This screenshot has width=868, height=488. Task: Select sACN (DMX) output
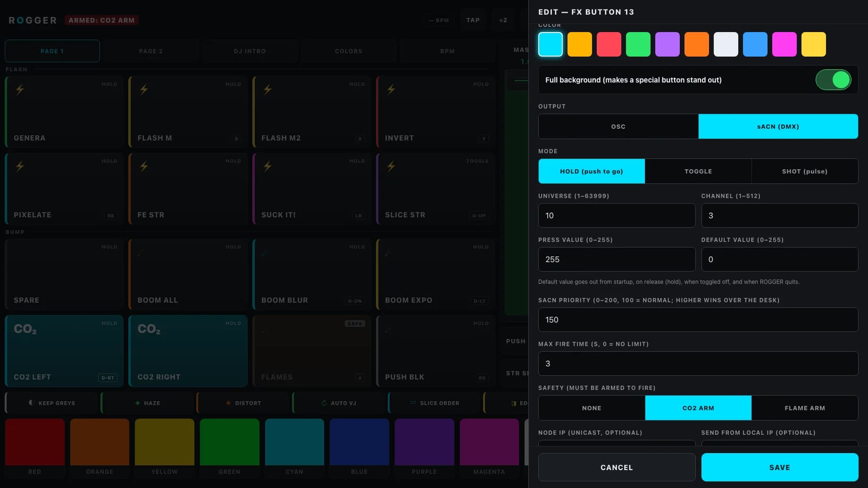click(x=778, y=126)
